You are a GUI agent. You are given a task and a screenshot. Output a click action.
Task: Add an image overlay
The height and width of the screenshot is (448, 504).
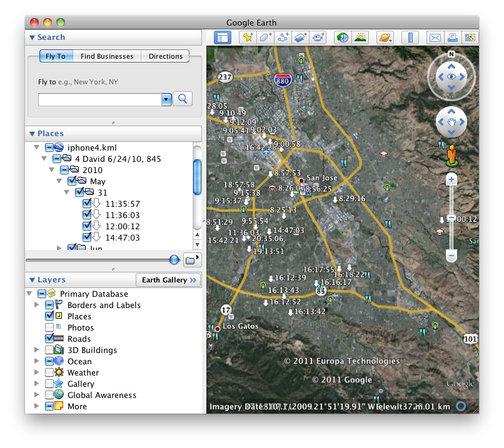pos(300,37)
